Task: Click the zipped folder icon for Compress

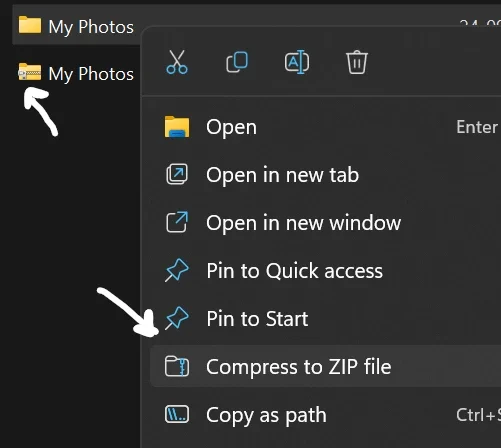Action: pyautogui.click(x=177, y=366)
